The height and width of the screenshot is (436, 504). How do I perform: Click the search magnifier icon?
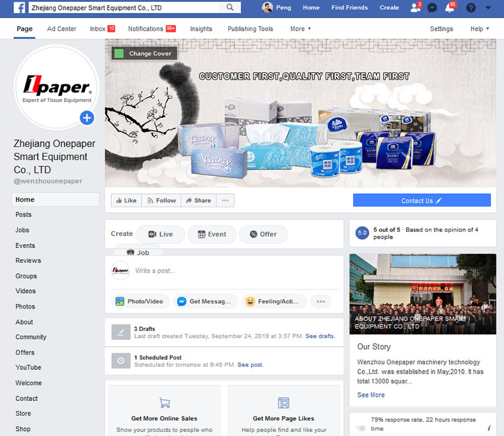pyautogui.click(x=230, y=7)
